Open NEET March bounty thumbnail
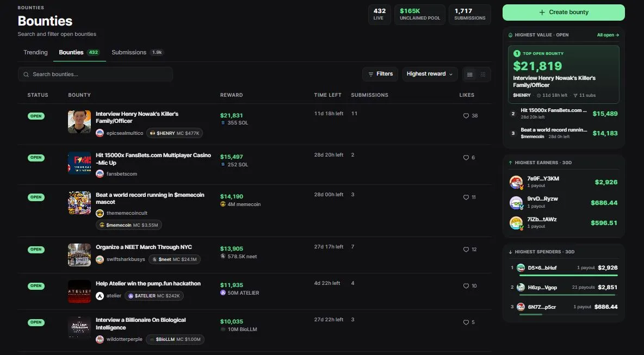Screen dimensions: 644x355 point(79,255)
